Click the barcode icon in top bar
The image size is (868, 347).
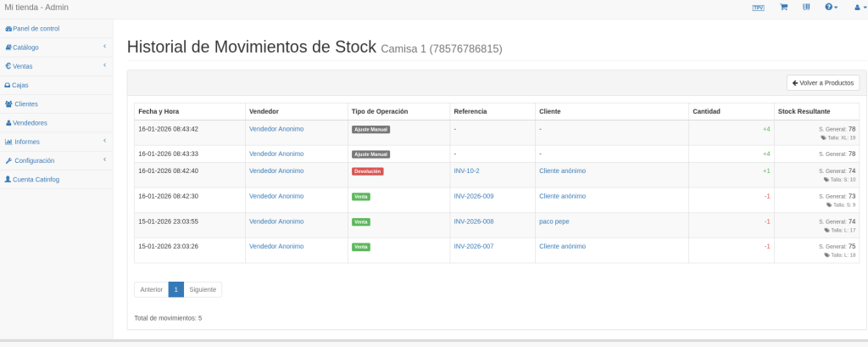[806, 7]
